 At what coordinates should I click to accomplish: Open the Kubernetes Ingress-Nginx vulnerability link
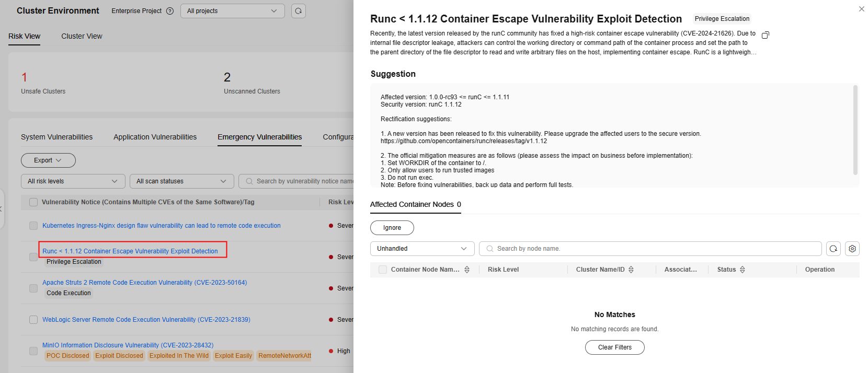click(x=162, y=226)
